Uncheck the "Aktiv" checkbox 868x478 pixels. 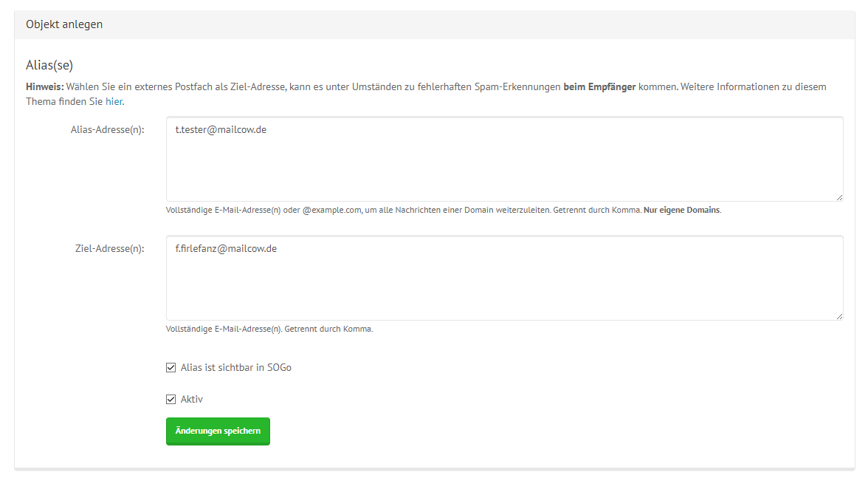pos(171,397)
